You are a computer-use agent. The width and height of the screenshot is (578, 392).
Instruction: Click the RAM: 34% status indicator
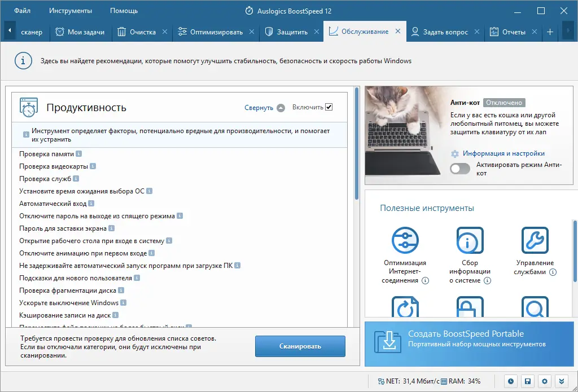pos(461,381)
